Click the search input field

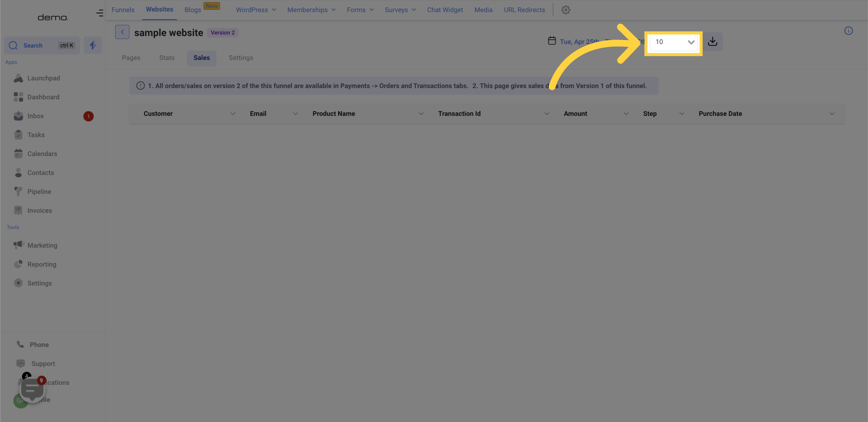tap(42, 45)
